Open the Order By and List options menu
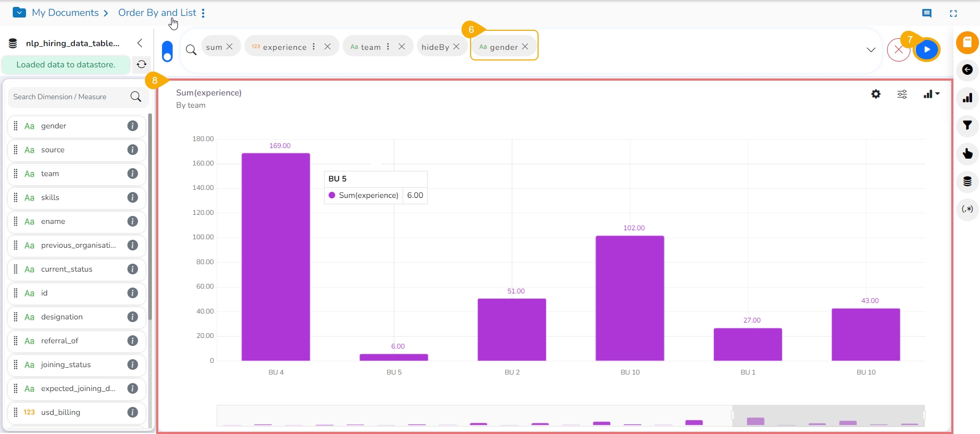The image size is (980, 434). pos(203,13)
